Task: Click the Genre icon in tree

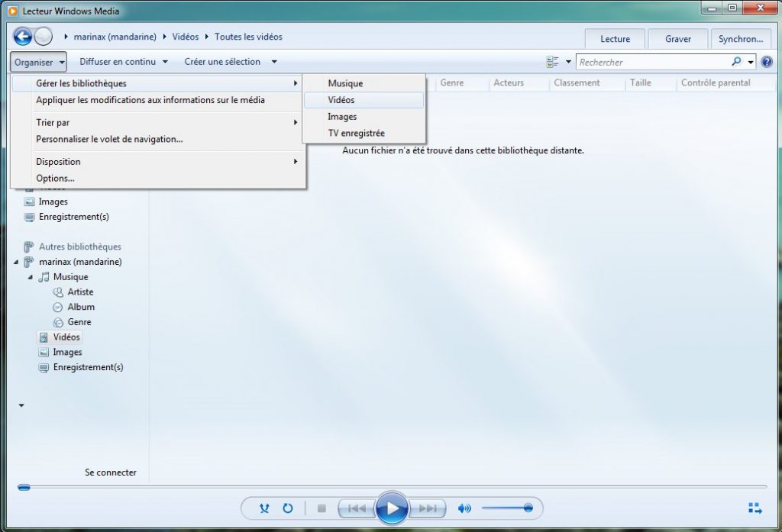Action: pos(58,322)
